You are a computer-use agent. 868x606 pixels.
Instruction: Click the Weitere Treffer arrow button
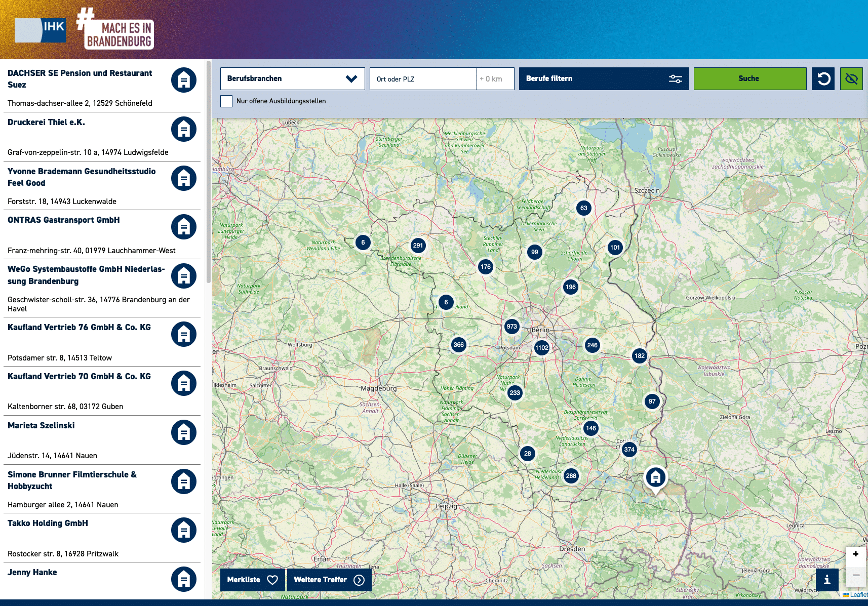pos(329,580)
